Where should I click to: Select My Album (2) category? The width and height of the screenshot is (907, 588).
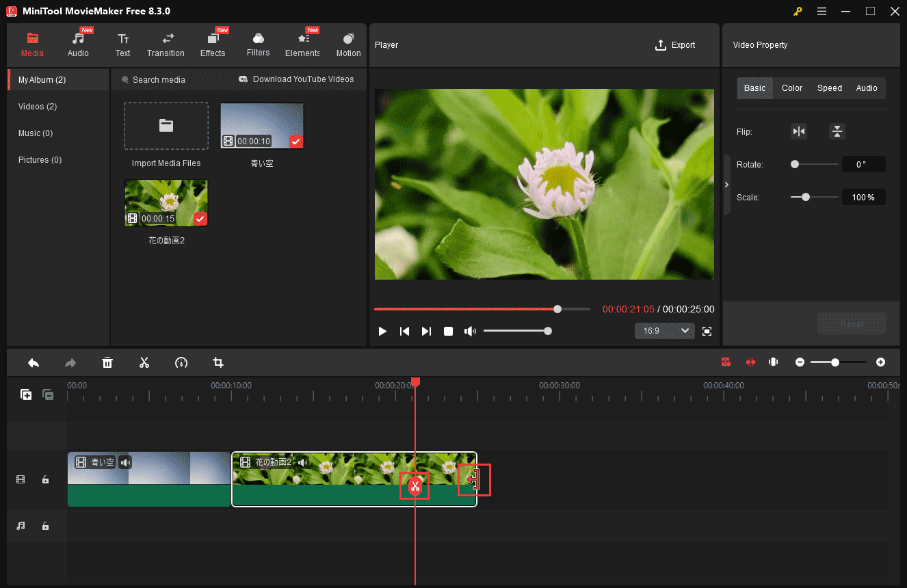[x=58, y=80]
